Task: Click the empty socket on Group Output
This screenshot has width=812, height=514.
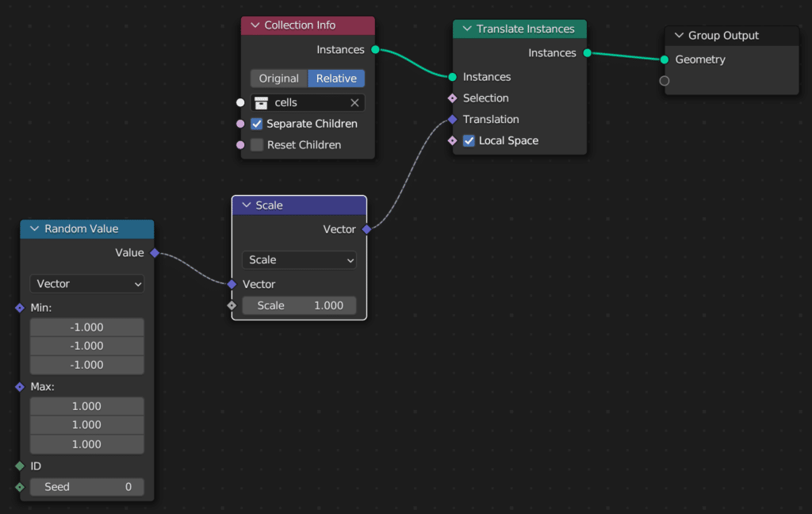Action: tap(665, 81)
